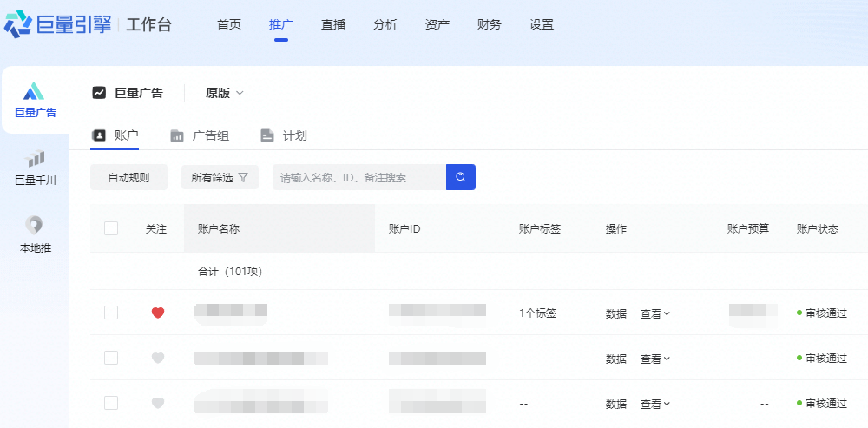The width and height of the screenshot is (868, 428).
Task: Click the 广告组 tab icon
Action: [x=177, y=135]
